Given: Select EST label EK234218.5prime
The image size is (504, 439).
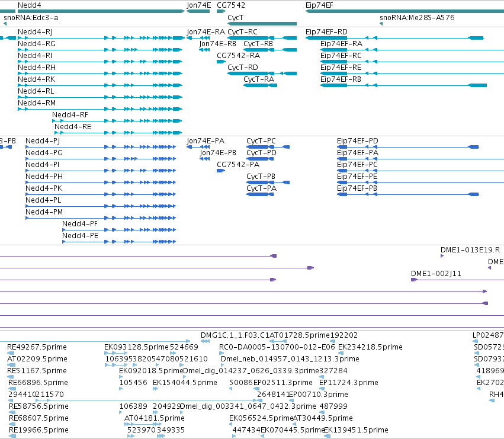Looking at the screenshot, I should [370, 347].
